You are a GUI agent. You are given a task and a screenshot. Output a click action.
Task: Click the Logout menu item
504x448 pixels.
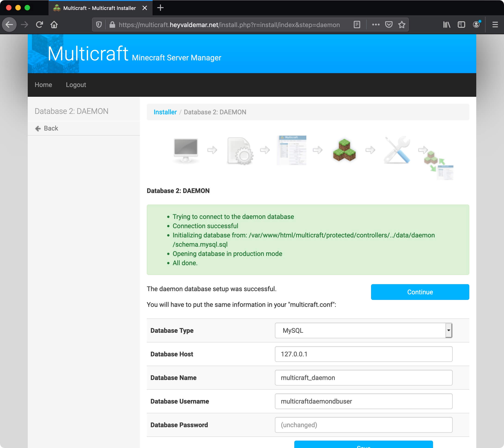pyautogui.click(x=76, y=85)
